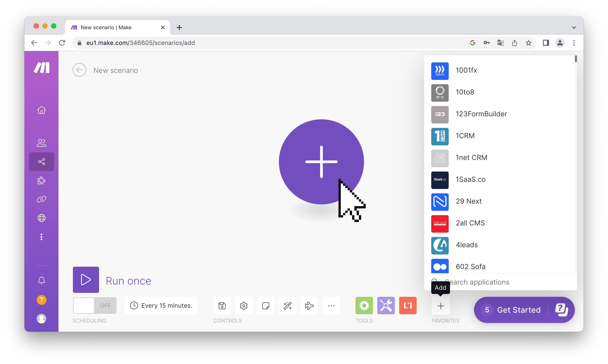608x364 pixels.
Task: Click the auto-align magic wand icon
Action: [287, 306]
